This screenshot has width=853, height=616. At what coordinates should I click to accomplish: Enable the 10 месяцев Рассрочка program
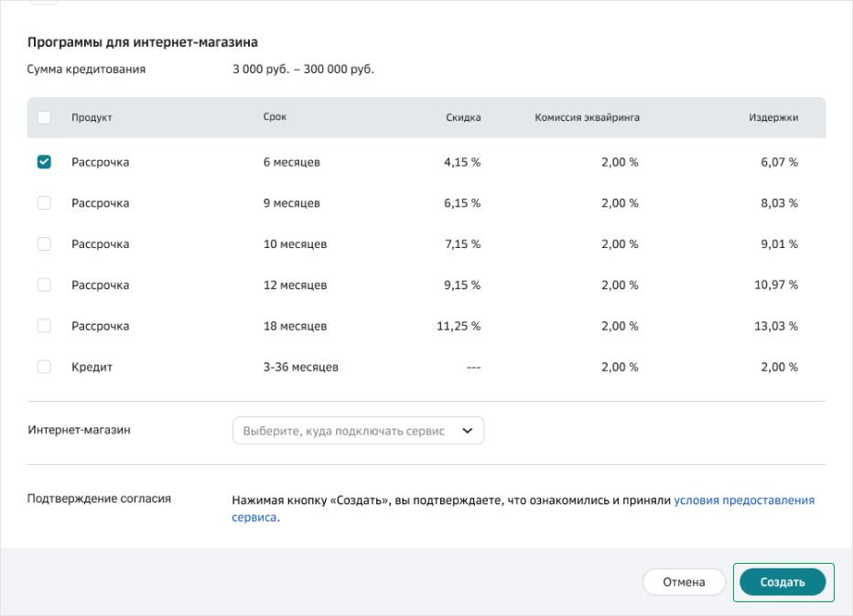44,243
